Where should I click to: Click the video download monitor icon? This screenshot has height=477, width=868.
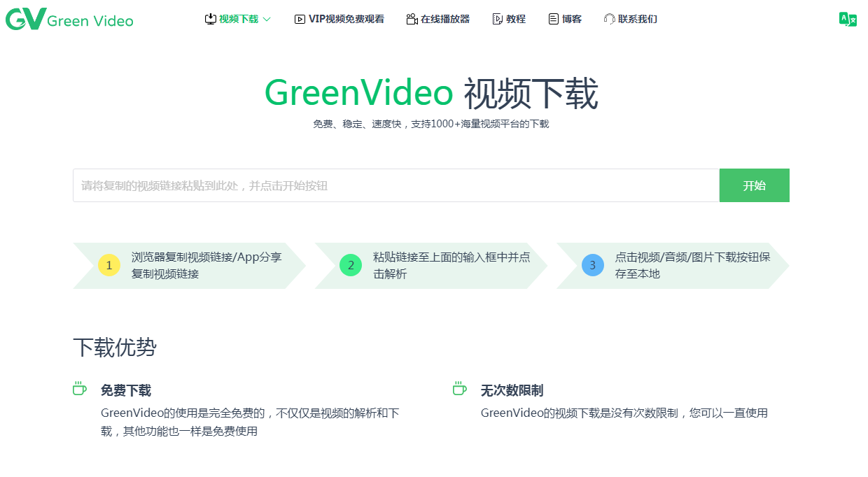pyautogui.click(x=210, y=19)
